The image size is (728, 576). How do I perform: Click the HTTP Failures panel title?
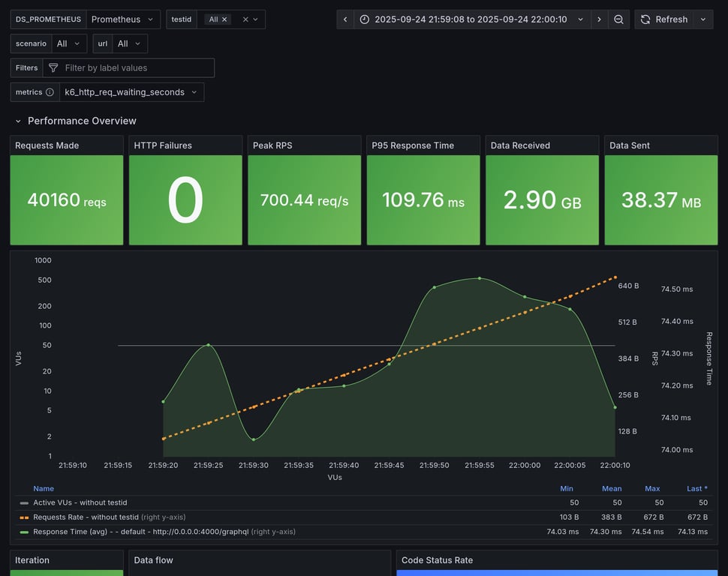coord(163,145)
